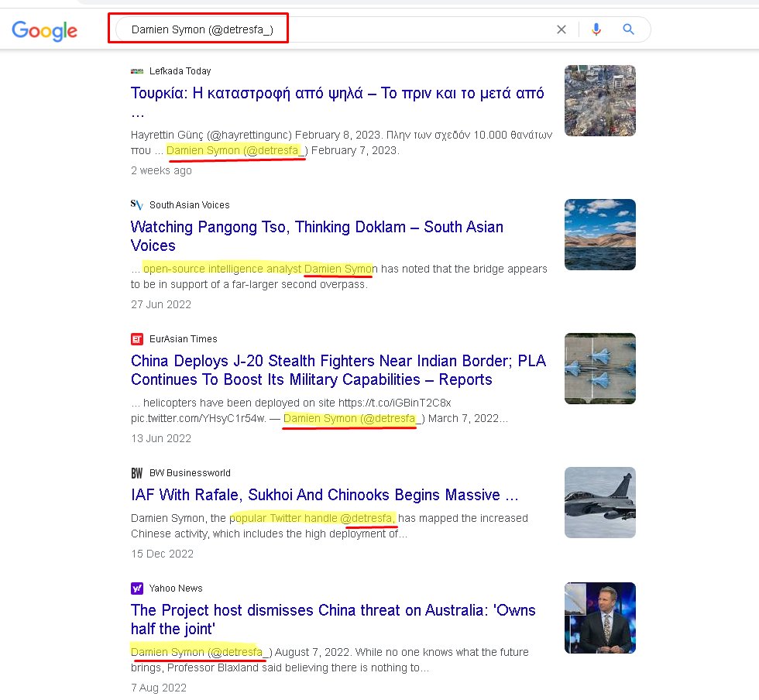This screenshot has width=759, height=700.
Task: Open the Pangong lake landscape thumbnail
Action: 599,235
